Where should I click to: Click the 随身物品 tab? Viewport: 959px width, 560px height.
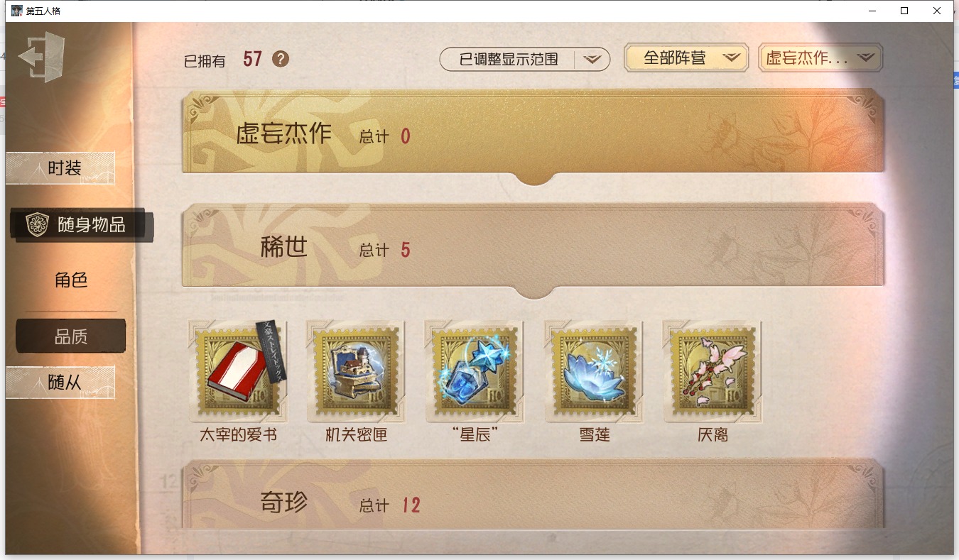[x=82, y=225]
